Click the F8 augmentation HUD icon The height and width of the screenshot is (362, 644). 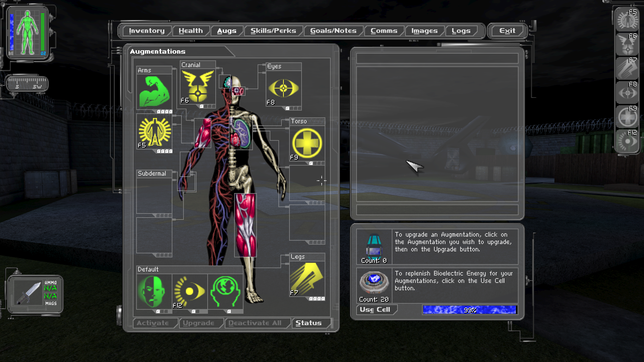(627, 92)
